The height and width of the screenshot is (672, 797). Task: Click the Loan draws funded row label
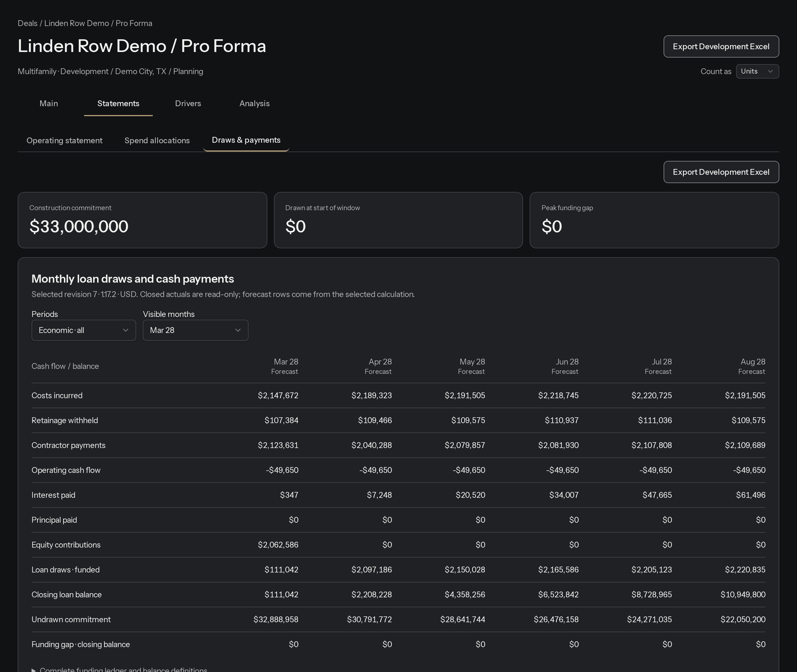[x=66, y=569]
